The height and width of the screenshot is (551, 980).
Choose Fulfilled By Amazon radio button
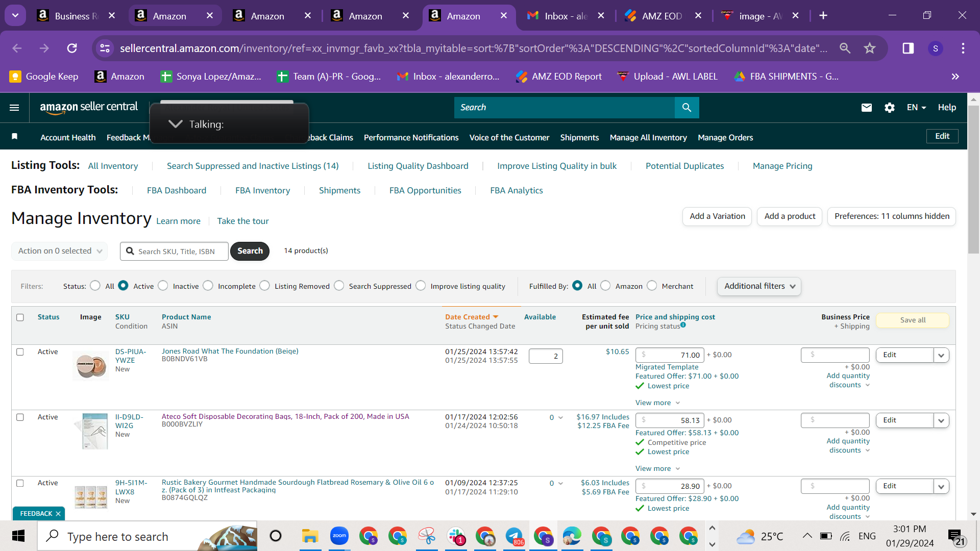(x=605, y=286)
